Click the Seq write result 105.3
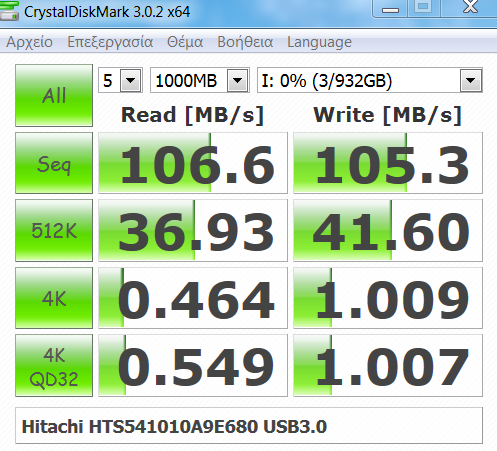The width and height of the screenshot is (497, 451). pyautogui.click(x=388, y=163)
